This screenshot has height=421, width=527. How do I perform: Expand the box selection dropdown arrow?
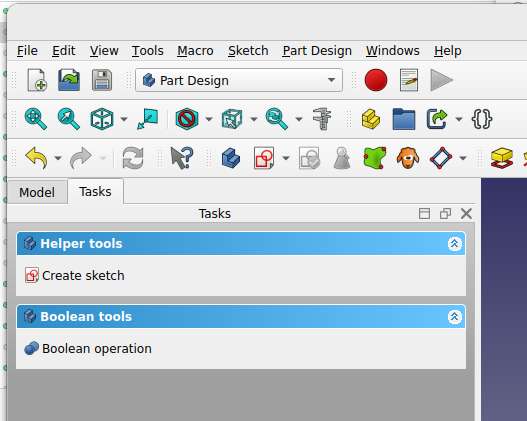pos(254,119)
